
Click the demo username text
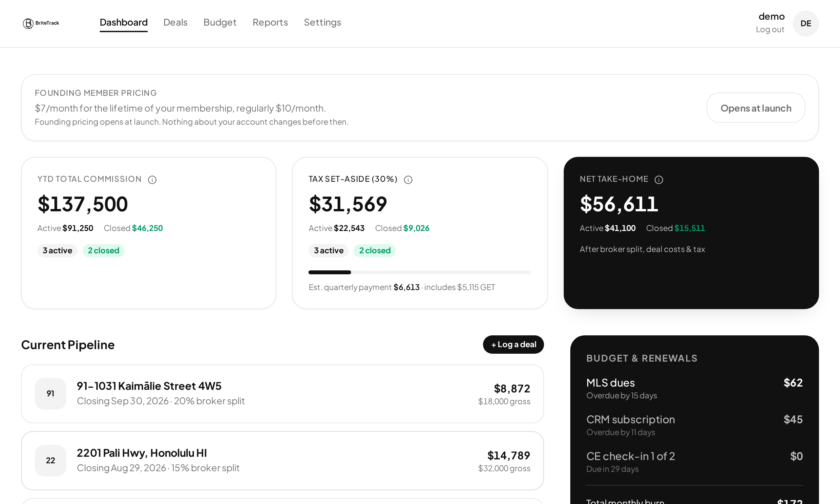(x=771, y=16)
